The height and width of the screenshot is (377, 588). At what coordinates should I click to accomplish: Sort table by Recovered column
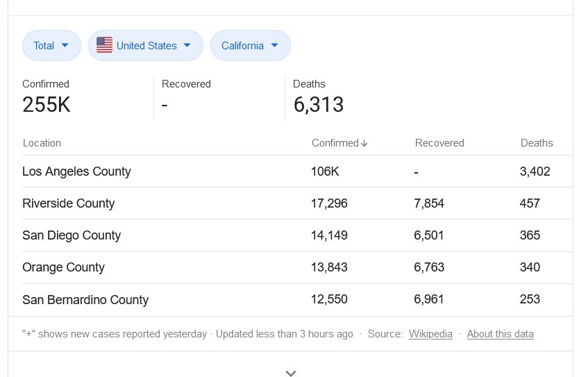pyautogui.click(x=439, y=143)
